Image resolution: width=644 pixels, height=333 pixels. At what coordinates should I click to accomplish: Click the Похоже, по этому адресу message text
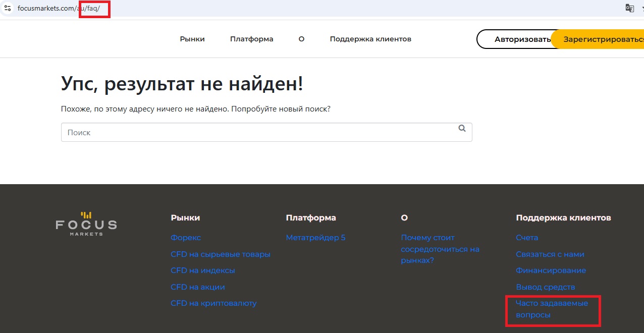coord(196,108)
